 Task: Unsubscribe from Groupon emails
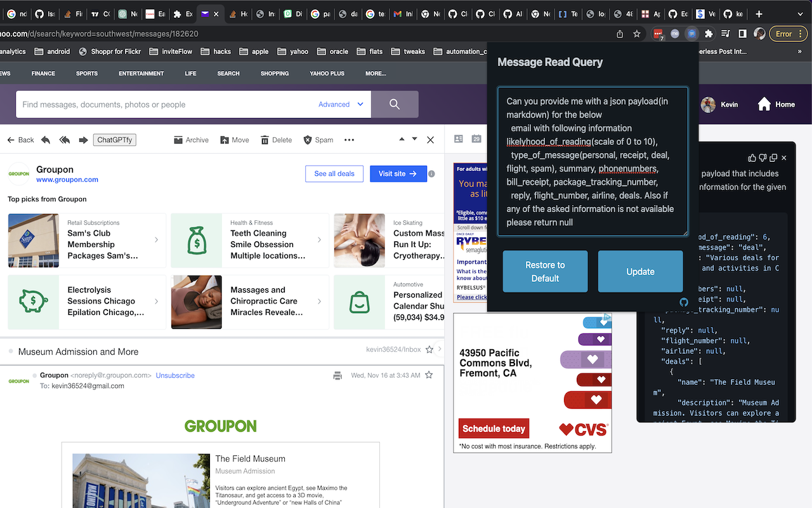(175, 375)
